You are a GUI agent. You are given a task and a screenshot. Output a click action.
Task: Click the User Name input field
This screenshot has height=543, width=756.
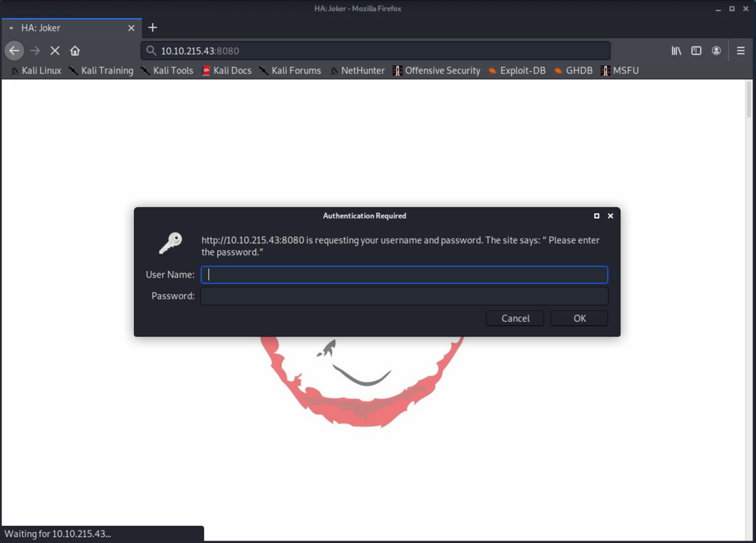[404, 275]
